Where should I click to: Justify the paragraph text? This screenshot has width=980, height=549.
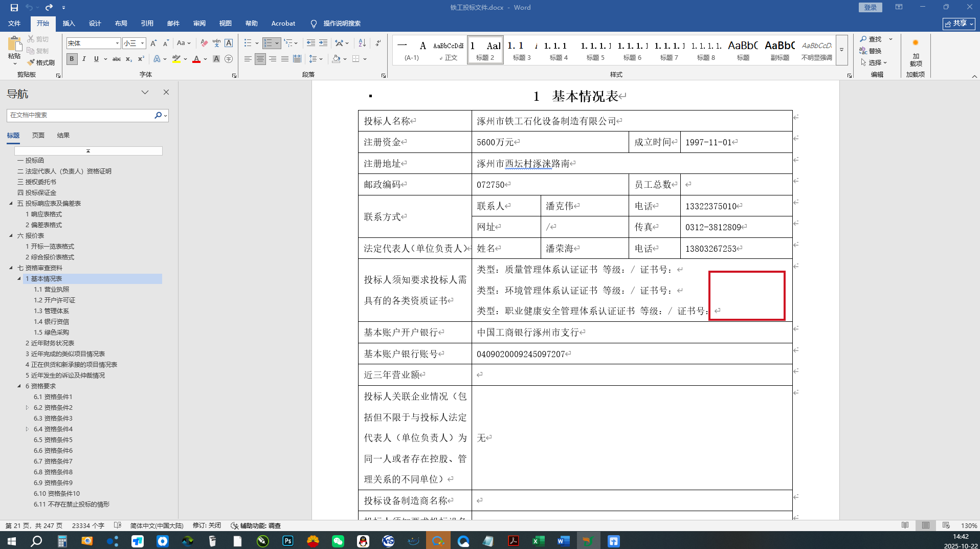(285, 59)
